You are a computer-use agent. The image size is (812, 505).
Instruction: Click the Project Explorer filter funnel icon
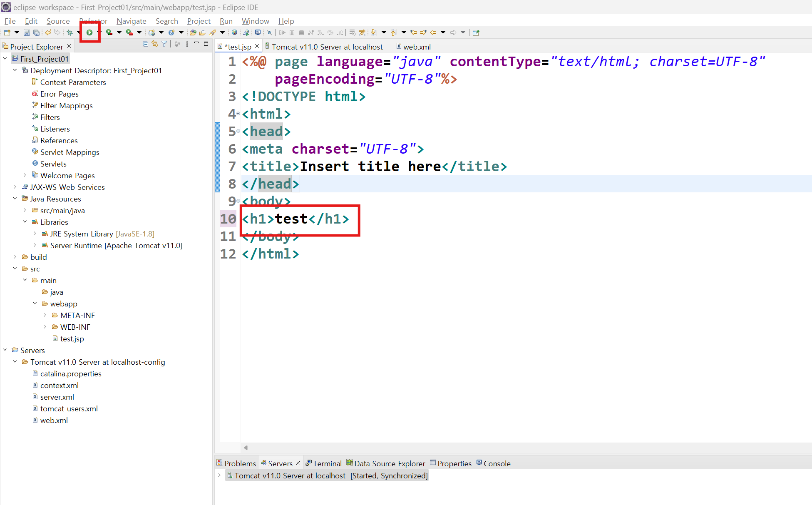[x=164, y=44]
